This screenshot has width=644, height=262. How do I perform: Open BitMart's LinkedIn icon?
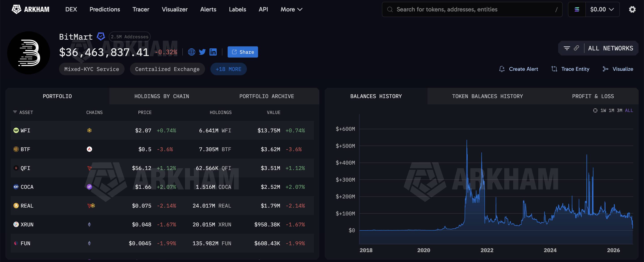coord(213,52)
